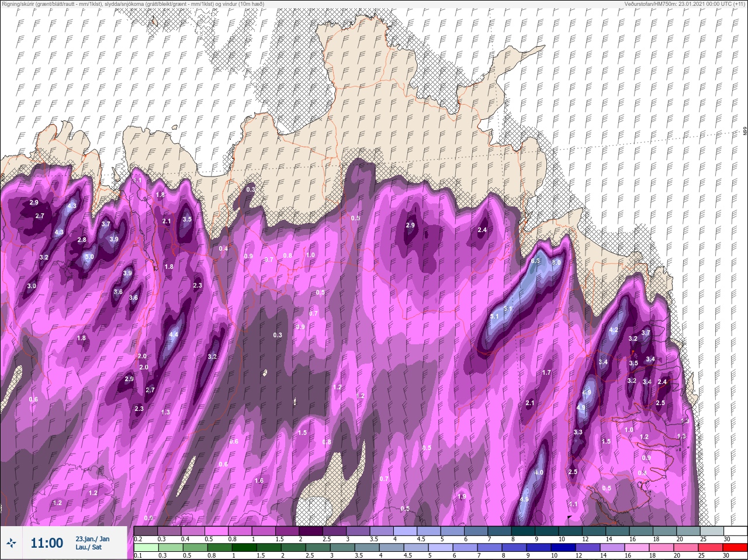Select the darkest purple 2–2.5 swatch in upper legend
Screen dimensions: 748x560
click(x=311, y=531)
